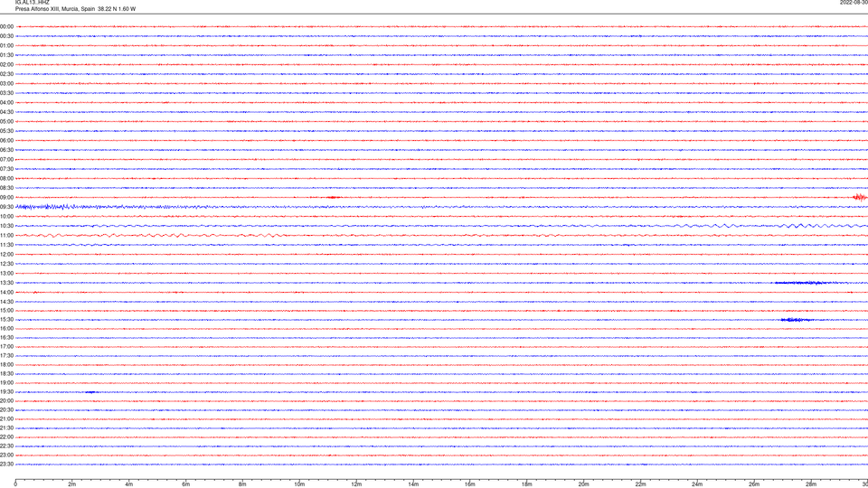Viewport: 868px width, 488px height.
Task: Select the 01:00 trace time label
Action: [x=6, y=46]
